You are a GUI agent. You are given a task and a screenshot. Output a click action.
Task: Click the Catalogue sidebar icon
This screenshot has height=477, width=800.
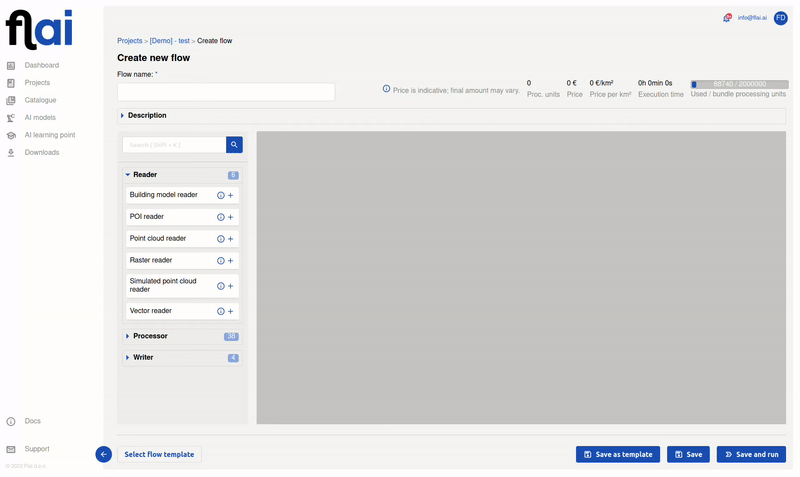pos(11,101)
